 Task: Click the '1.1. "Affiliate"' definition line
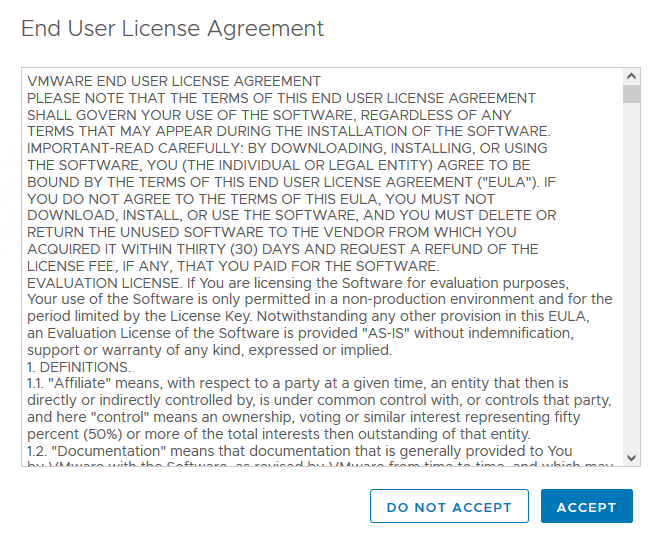pyautogui.click(x=298, y=383)
